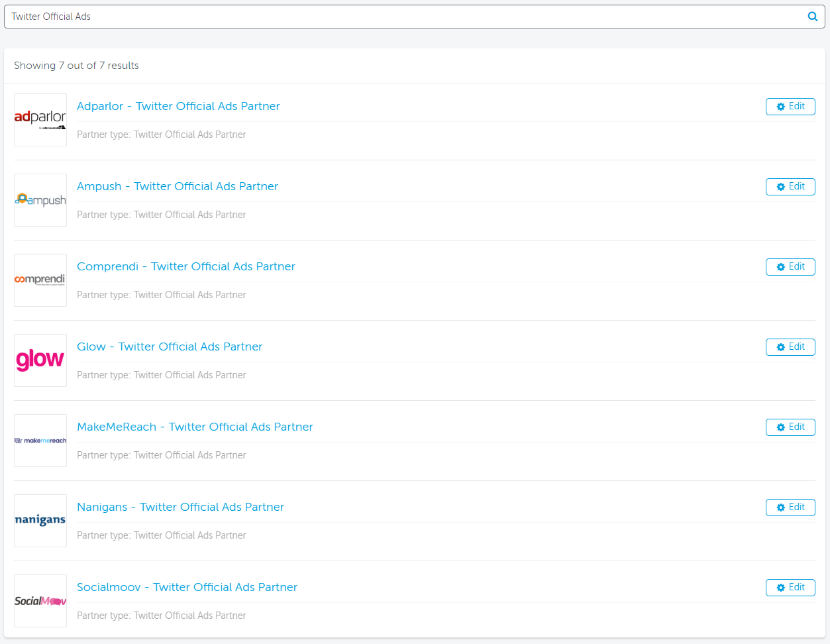The height and width of the screenshot is (644, 830).
Task: Click the partner type text under Glow
Action: click(161, 375)
